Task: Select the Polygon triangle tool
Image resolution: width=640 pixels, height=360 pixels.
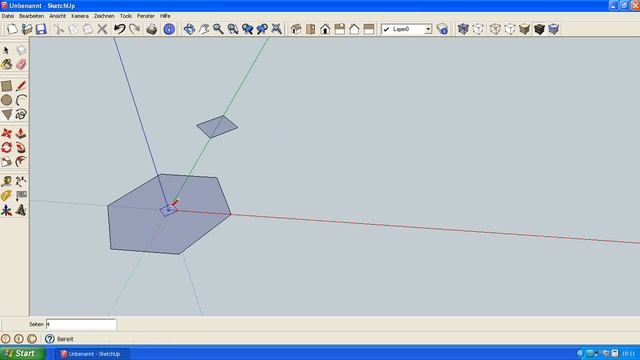Action: pyautogui.click(x=6, y=114)
